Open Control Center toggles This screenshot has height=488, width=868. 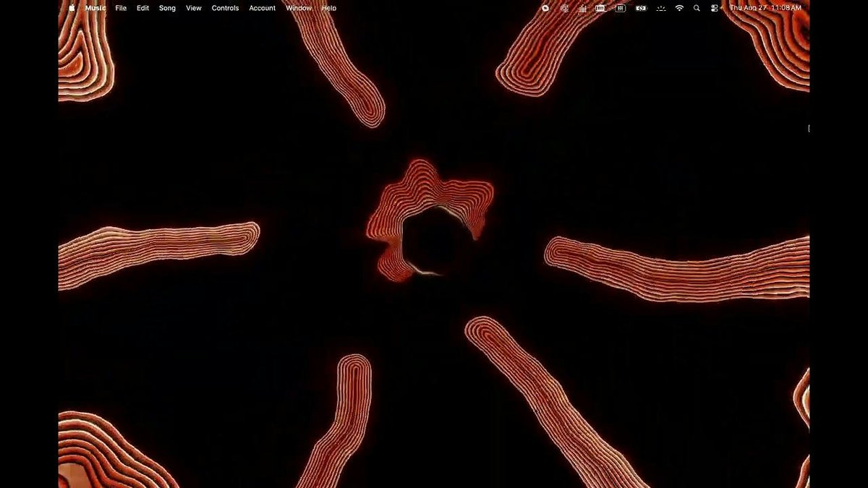(x=715, y=8)
